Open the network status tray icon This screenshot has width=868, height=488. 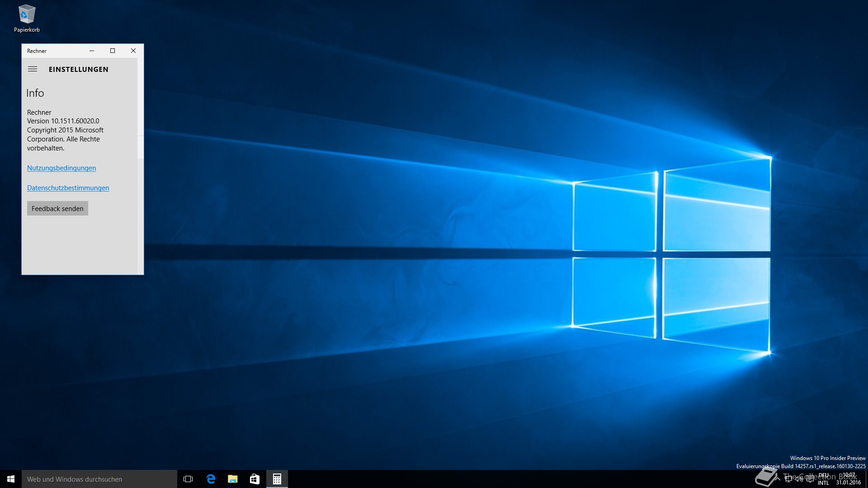(788, 479)
